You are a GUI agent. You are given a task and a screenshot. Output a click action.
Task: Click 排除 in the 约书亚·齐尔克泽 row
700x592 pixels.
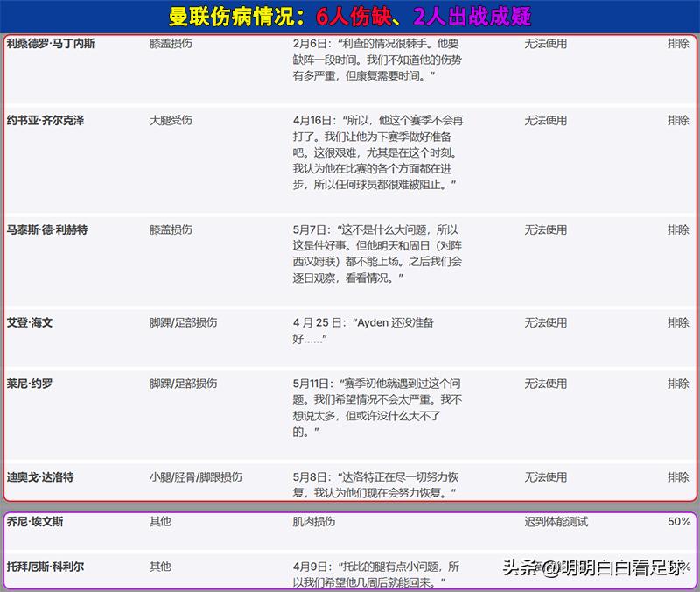tap(678, 120)
